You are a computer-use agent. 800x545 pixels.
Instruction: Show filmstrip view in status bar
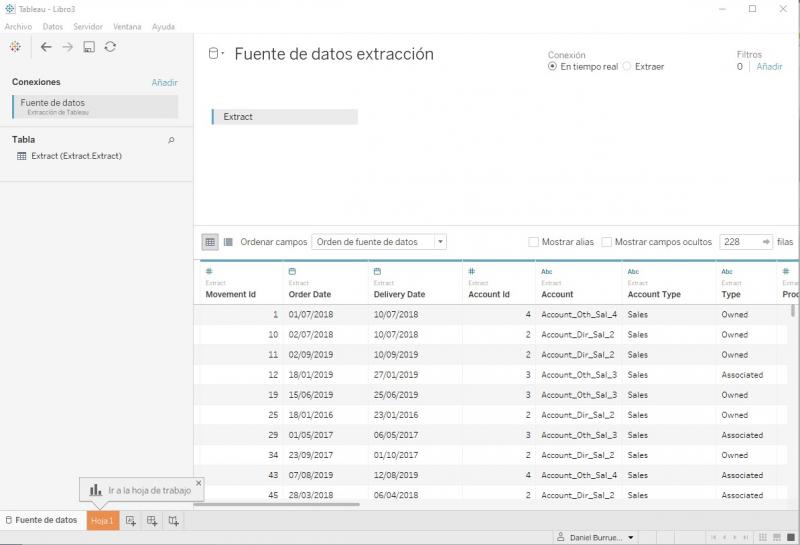coord(777,537)
